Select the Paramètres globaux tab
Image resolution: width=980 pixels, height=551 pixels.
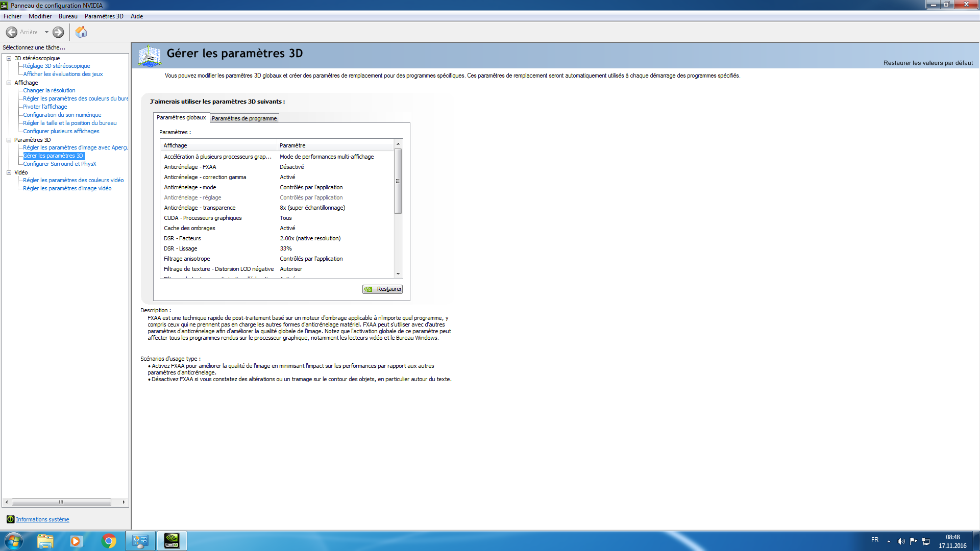coord(181,117)
